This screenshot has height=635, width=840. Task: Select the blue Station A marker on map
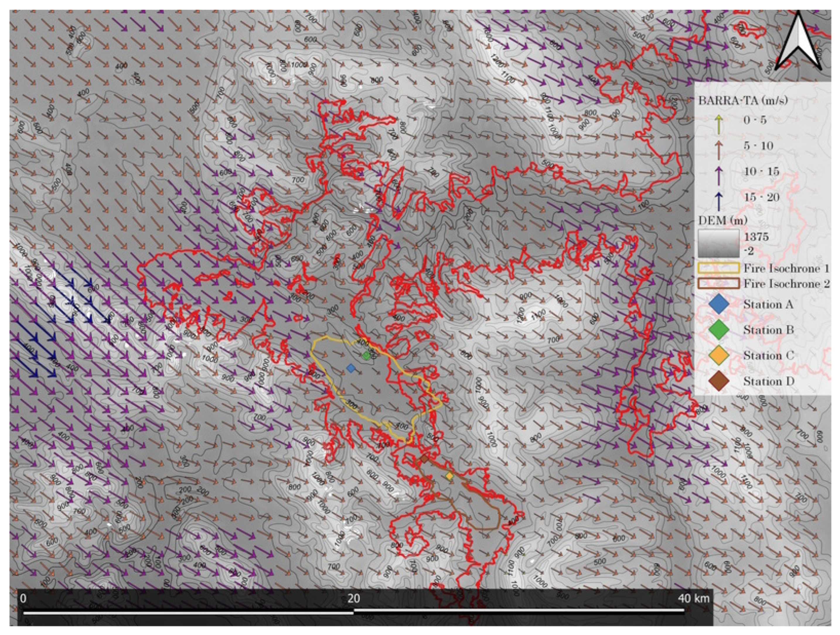[x=351, y=368]
